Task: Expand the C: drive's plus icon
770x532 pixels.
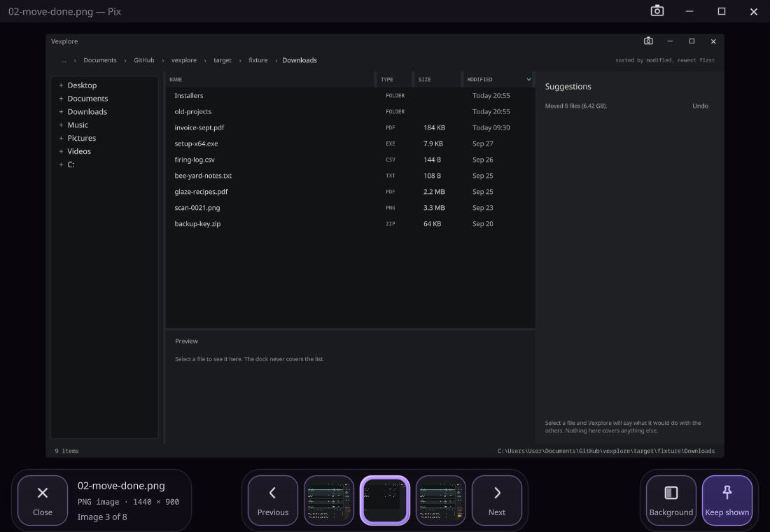Action: click(x=61, y=164)
